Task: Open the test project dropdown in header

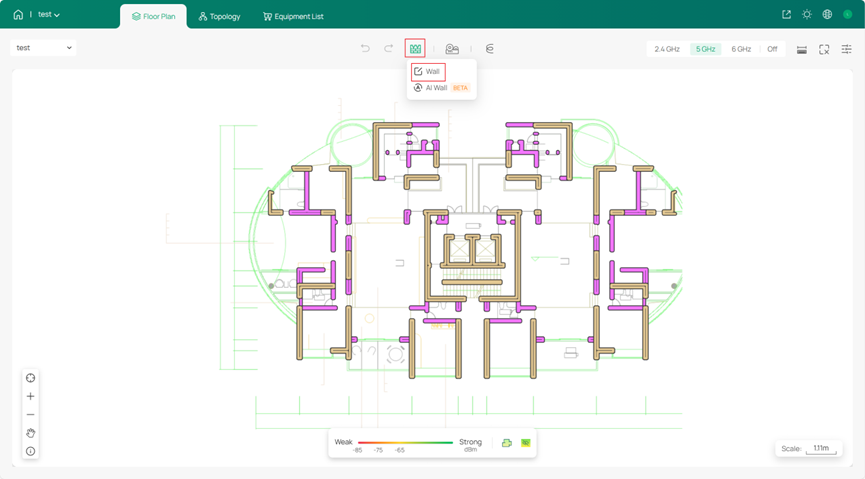Action: coord(49,15)
